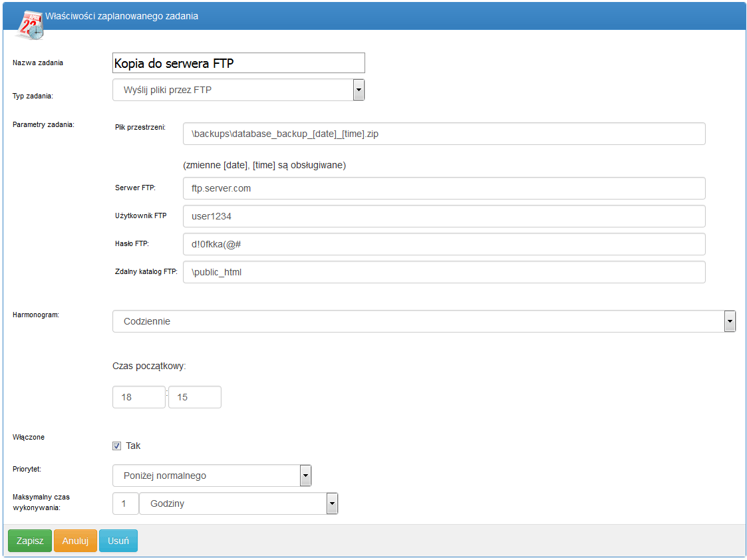747x560 pixels.
Task: Click the start minute field showing 15
Action: 195,397
